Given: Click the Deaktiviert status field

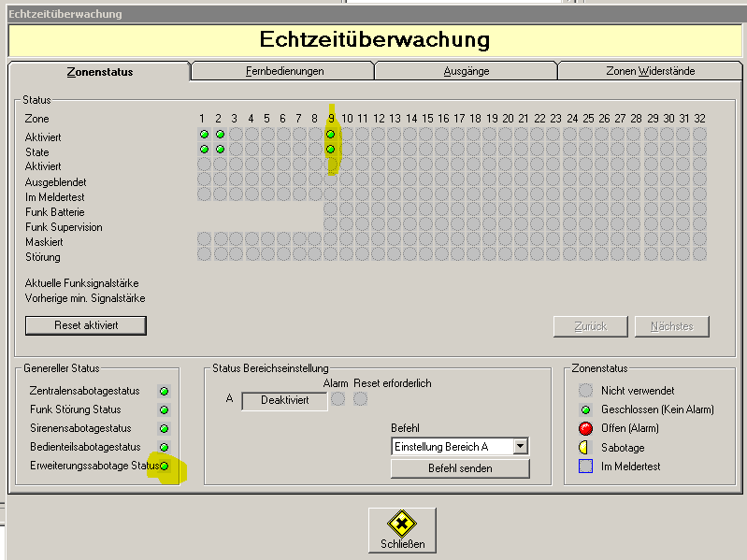Looking at the screenshot, I should tap(285, 401).
